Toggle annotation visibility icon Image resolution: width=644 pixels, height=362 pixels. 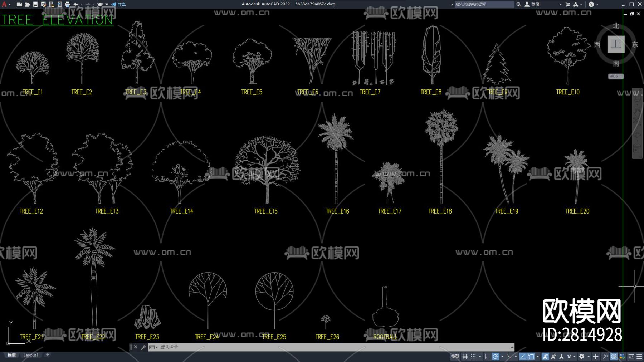click(545, 356)
